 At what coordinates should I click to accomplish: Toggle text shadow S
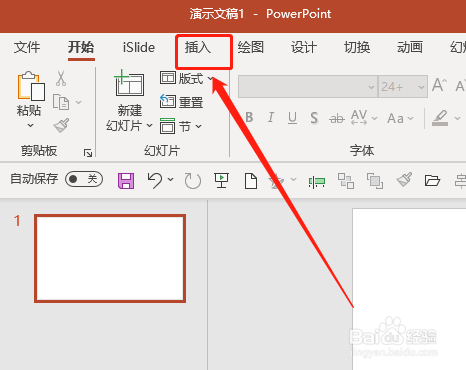tap(314, 118)
